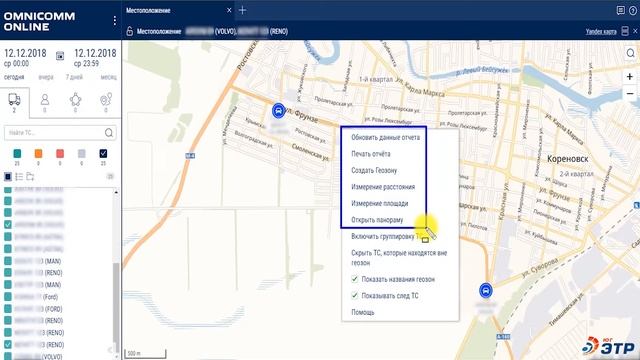
Task: Click 'Открыть панораму' in context menu
Action: pos(377,220)
